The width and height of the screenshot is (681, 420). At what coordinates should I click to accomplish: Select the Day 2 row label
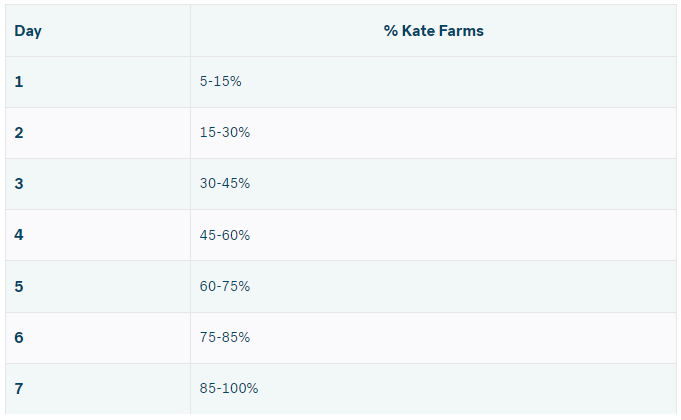point(19,133)
